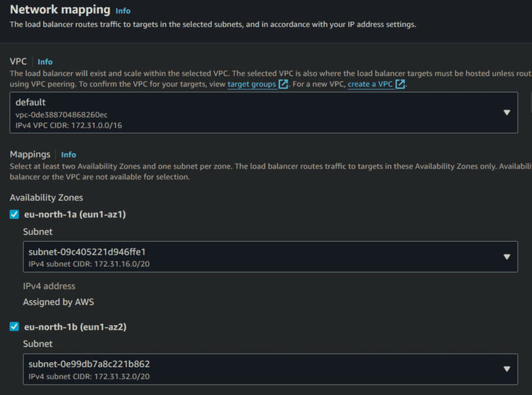Click the eu-north-1a (eun1-az1) label
Screen dimensions: 532x395
coord(75,215)
